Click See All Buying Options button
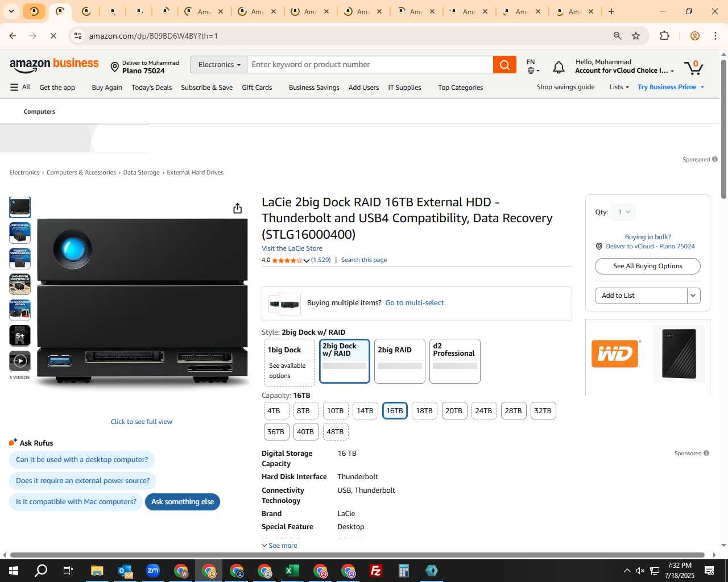Image resolution: width=728 pixels, height=582 pixels. pyautogui.click(x=647, y=266)
